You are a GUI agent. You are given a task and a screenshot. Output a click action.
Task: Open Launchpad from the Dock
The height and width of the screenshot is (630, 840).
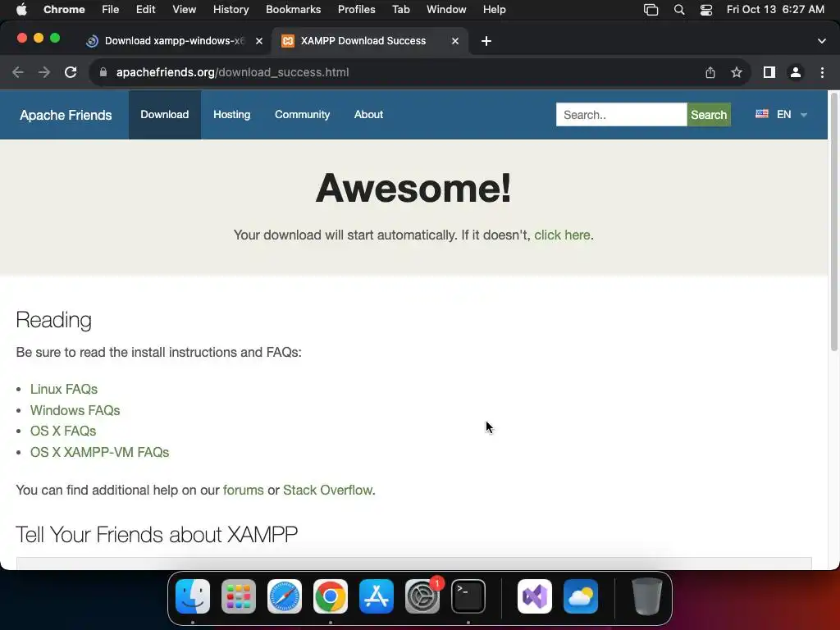click(x=239, y=596)
